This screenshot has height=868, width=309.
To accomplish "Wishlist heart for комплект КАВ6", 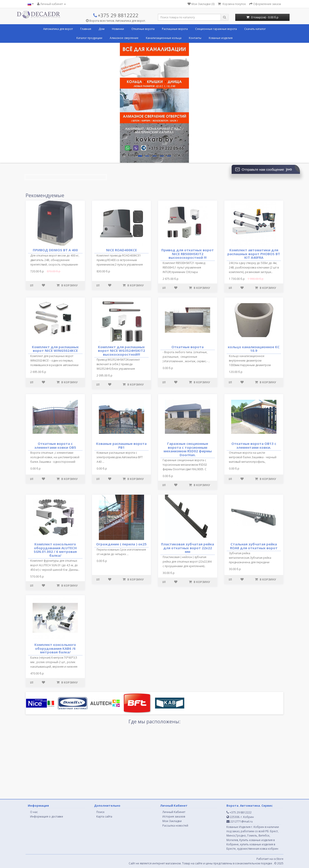I will (43, 682).
